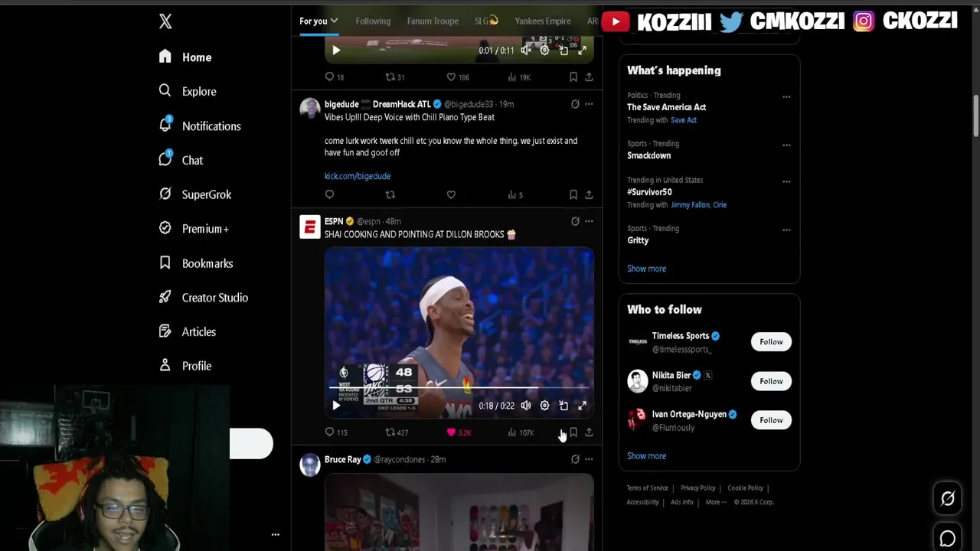Switch to the SLG tab

pos(486,21)
